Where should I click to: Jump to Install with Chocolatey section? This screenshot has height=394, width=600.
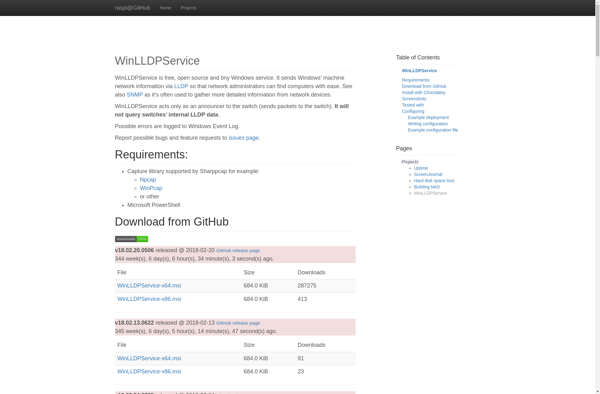tap(424, 92)
